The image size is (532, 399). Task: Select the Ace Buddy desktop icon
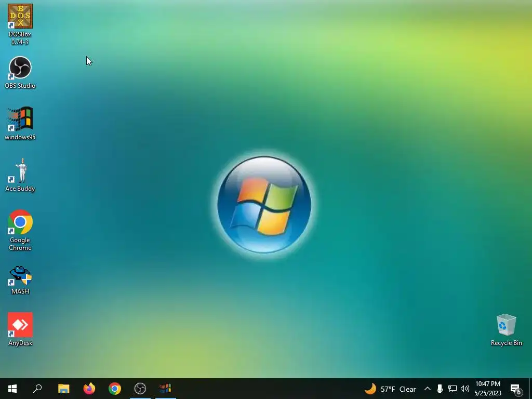point(20,175)
